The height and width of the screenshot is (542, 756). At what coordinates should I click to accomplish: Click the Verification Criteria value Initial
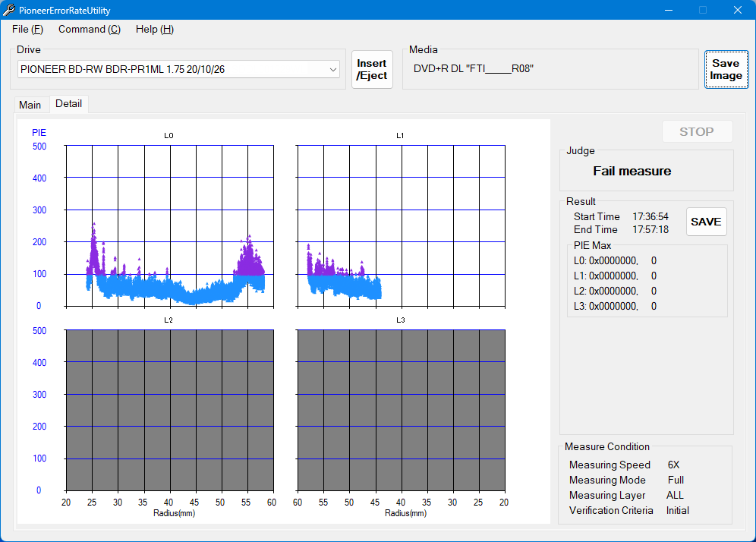(677, 510)
